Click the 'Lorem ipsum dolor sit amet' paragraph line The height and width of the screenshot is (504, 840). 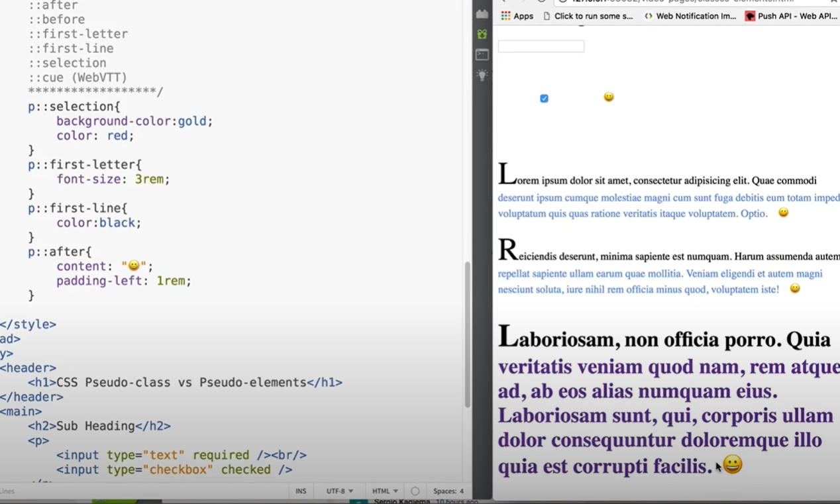click(657, 177)
